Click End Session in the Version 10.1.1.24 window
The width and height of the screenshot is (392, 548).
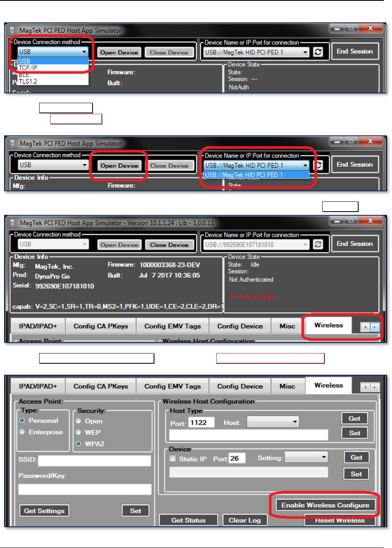[355, 244]
